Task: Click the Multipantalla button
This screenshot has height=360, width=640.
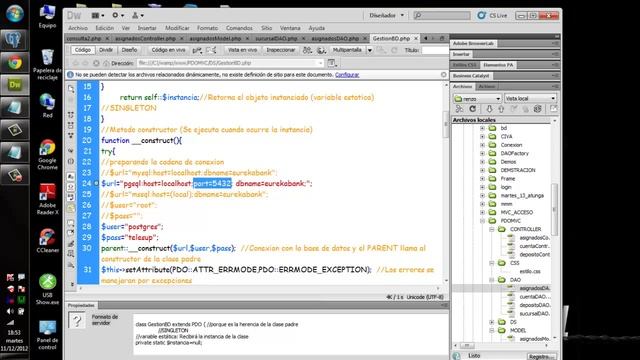Action: click(347, 50)
